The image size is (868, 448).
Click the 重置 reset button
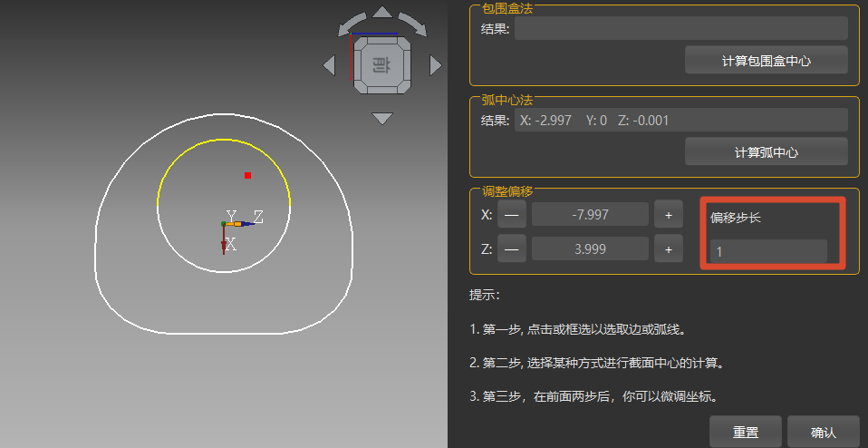point(745,432)
